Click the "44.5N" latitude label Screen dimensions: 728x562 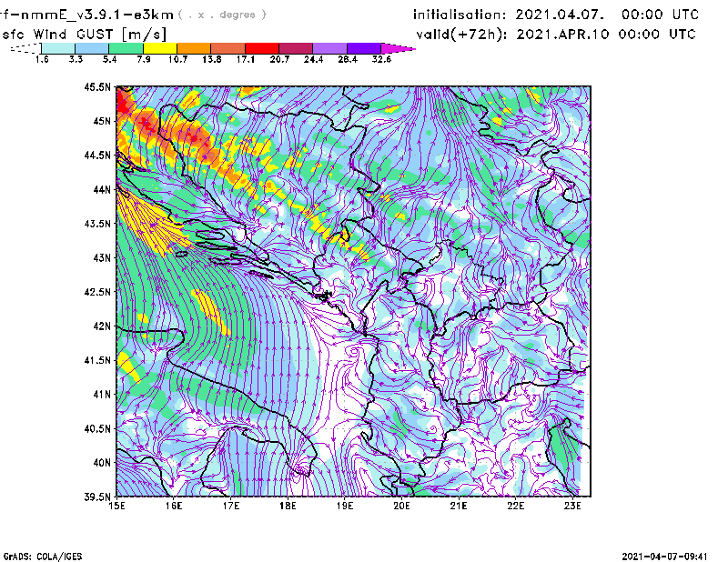point(97,156)
